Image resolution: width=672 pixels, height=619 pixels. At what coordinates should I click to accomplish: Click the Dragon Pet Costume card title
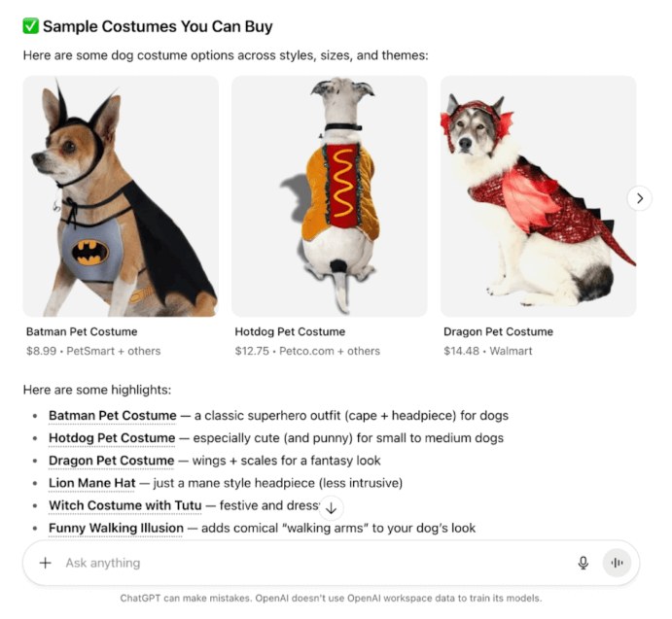(499, 332)
